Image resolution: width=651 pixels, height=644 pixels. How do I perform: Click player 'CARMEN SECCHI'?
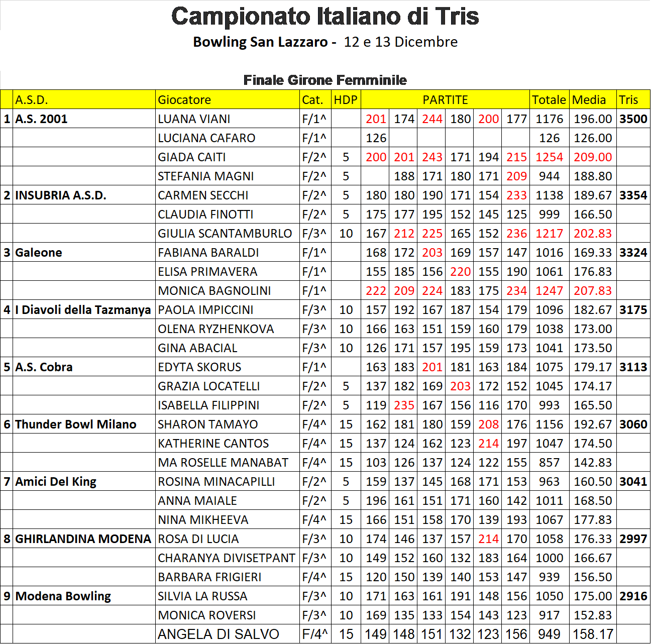point(203,195)
